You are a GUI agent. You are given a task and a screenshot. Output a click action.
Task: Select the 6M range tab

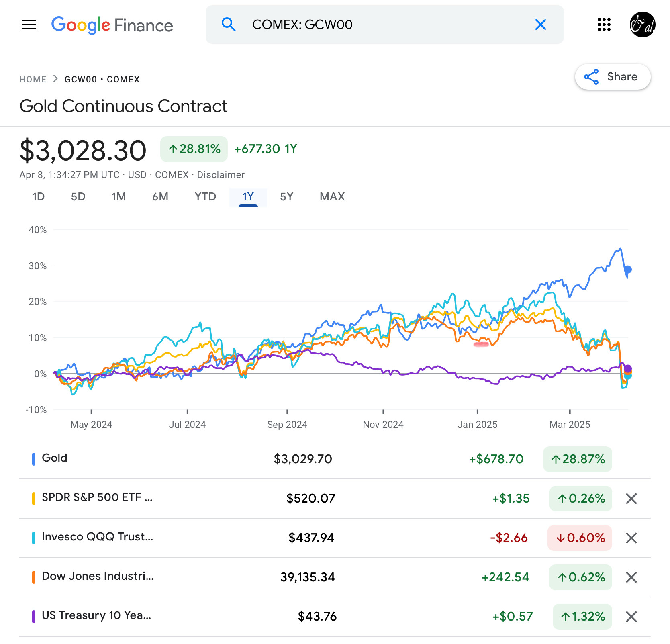tap(160, 197)
